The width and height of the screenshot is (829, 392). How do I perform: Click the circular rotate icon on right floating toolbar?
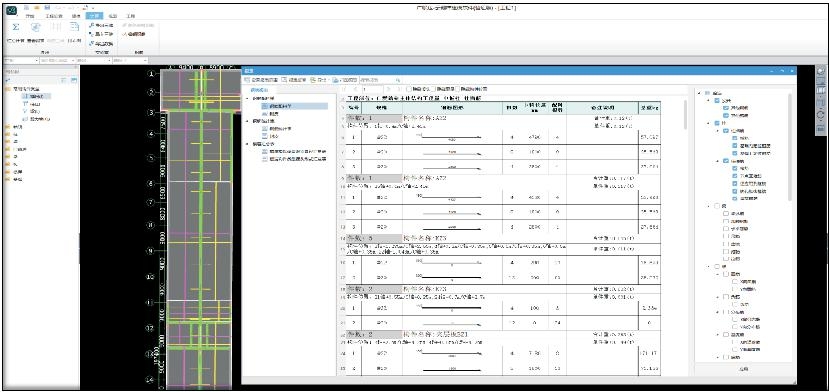(x=821, y=115)
